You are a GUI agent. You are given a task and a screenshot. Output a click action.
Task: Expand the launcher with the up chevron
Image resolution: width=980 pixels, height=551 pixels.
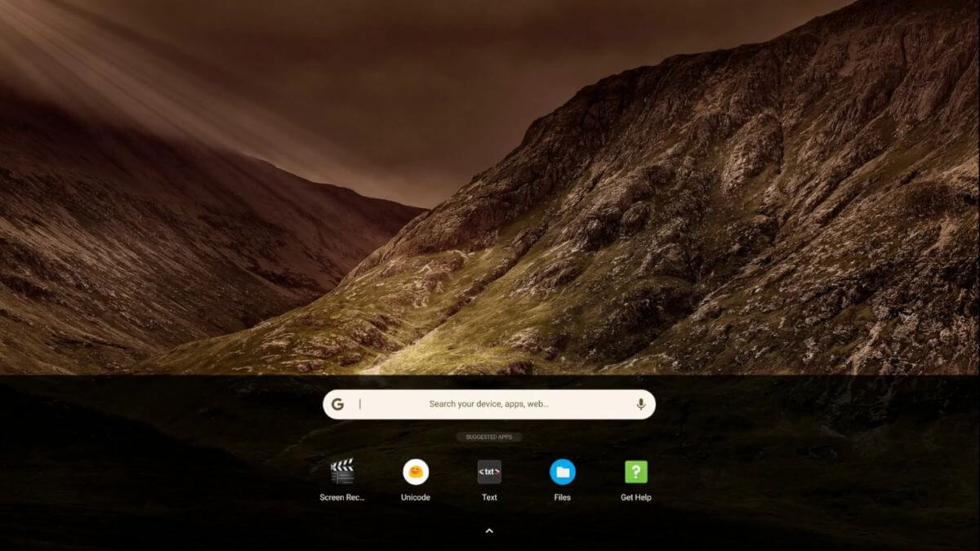[489, 530]
